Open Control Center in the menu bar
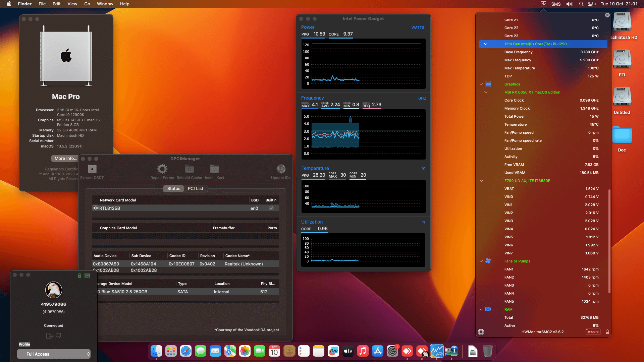 [x=591, y=4]
